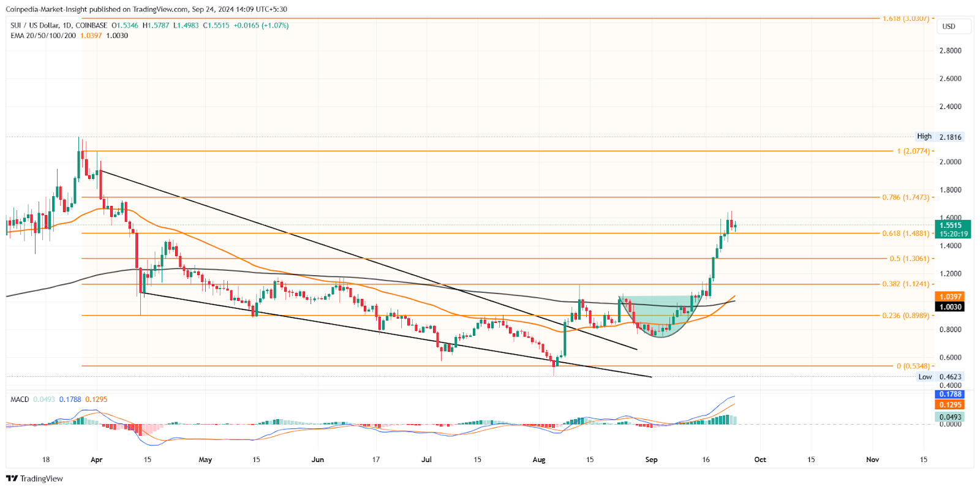Click the +0.0165 (+1.07%) change value
The image size is (980, 489).
pyautogui.click(x=261, y=26)
